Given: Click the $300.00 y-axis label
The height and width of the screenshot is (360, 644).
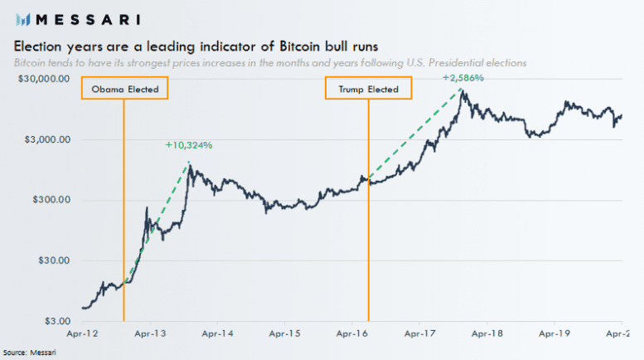Looking at the screenshot, I should (51, 200).
